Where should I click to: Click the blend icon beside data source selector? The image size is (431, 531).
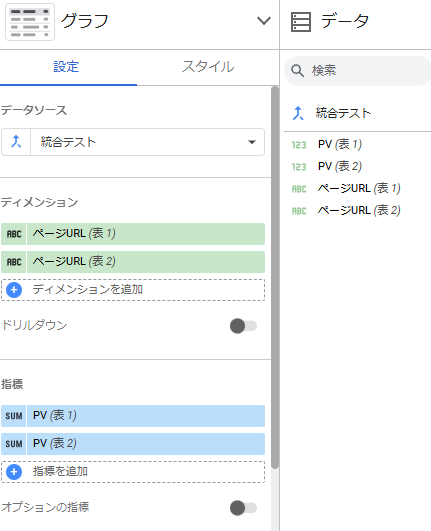click(16, 142)
